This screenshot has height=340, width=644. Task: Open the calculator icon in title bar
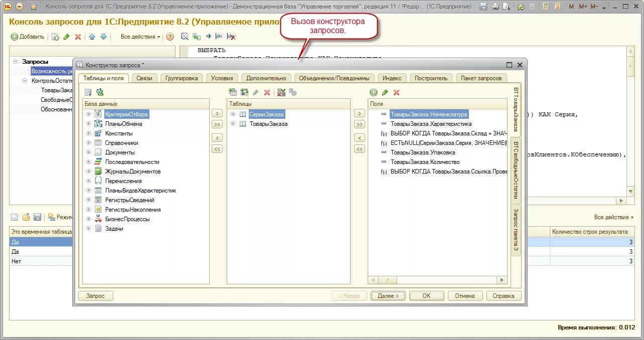(546, 7)
